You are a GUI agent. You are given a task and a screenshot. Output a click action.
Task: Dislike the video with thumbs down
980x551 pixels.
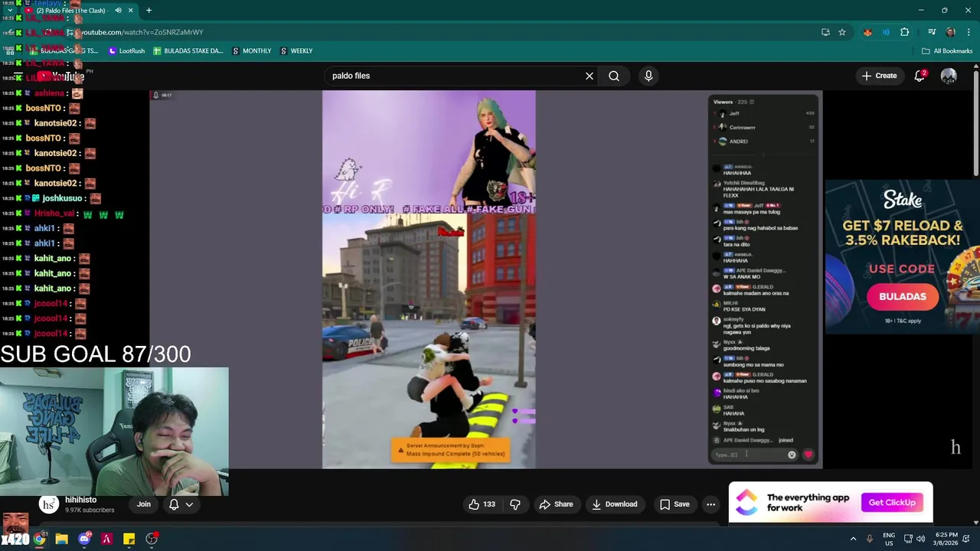click(515, 504)
